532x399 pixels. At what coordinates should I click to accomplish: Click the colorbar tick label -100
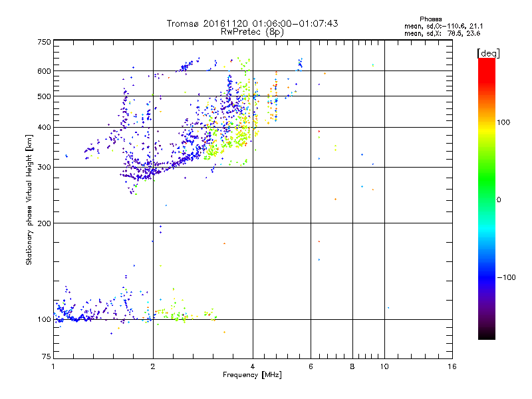pos(507,277)
